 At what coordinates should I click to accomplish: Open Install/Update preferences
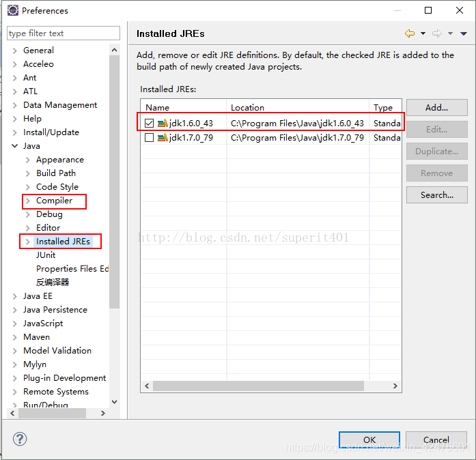click(x=51, y=132)
